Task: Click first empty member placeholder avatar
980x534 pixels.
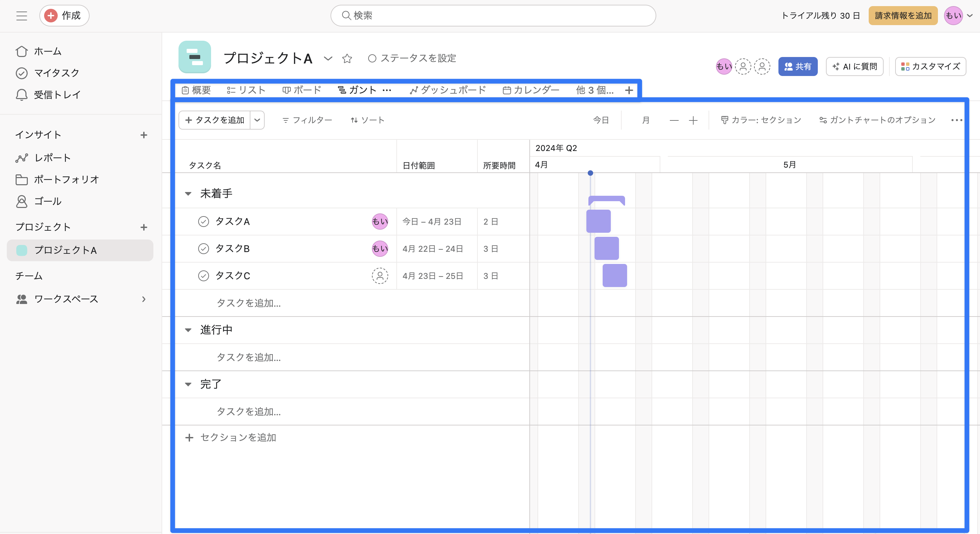Action: pyautogui.click(x=742, y=66)
